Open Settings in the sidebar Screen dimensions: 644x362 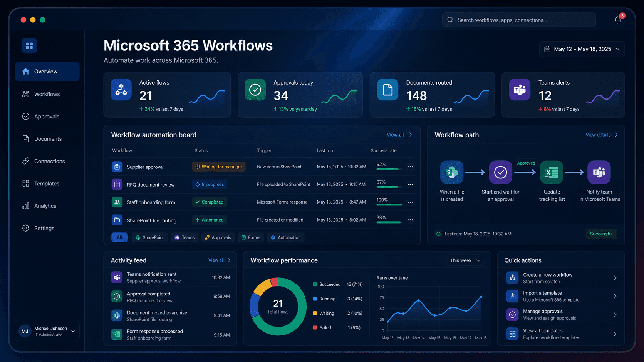(47, 228)
